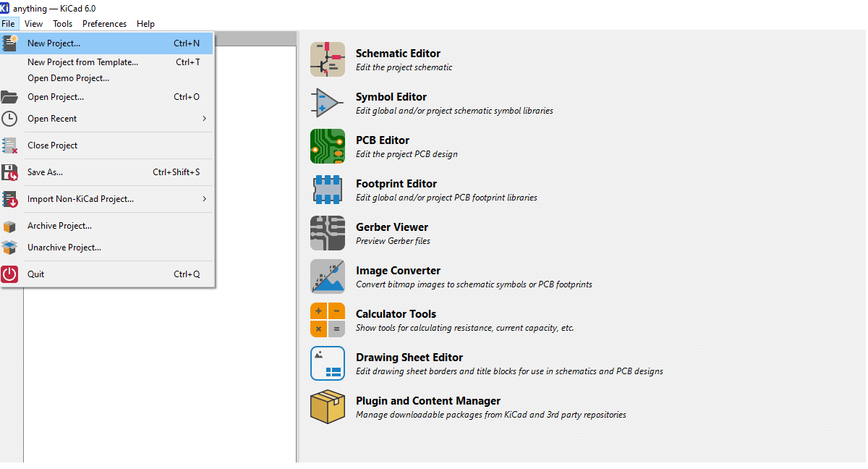Click the Ctrl+N shortcut text
The width and height of the screenshot is (868, 469).
pyautogui.click(x=187, y=43)
